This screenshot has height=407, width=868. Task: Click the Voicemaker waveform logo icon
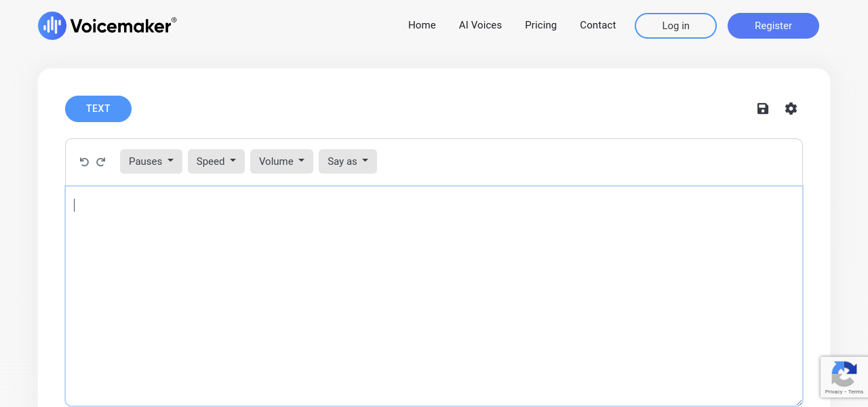pos(52,26)
